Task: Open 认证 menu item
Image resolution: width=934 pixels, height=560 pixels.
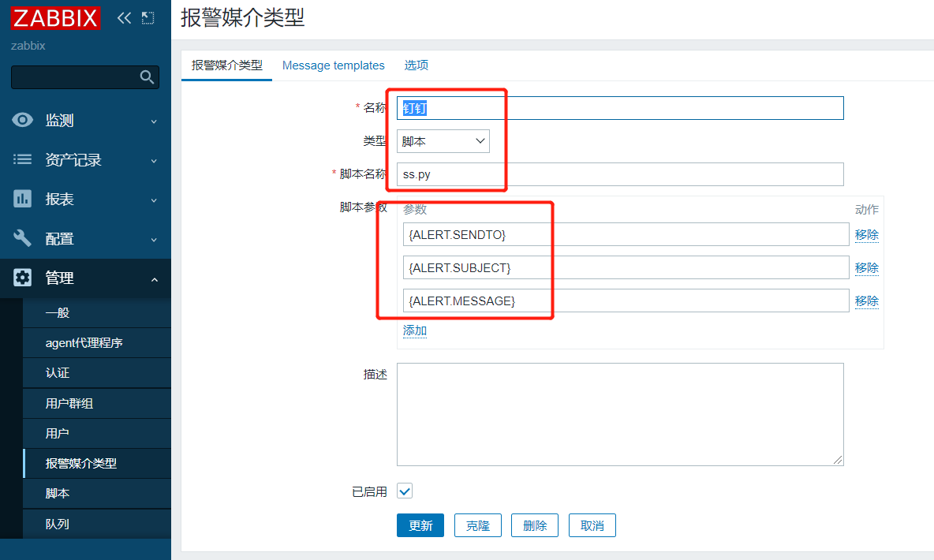Action: coord(96,373)
